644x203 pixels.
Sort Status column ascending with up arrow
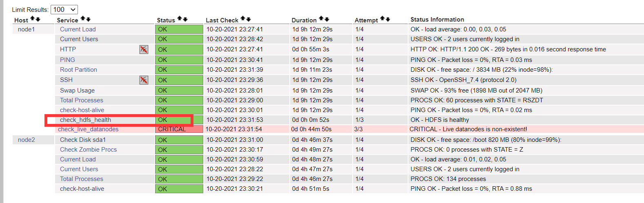pos(180,19)
